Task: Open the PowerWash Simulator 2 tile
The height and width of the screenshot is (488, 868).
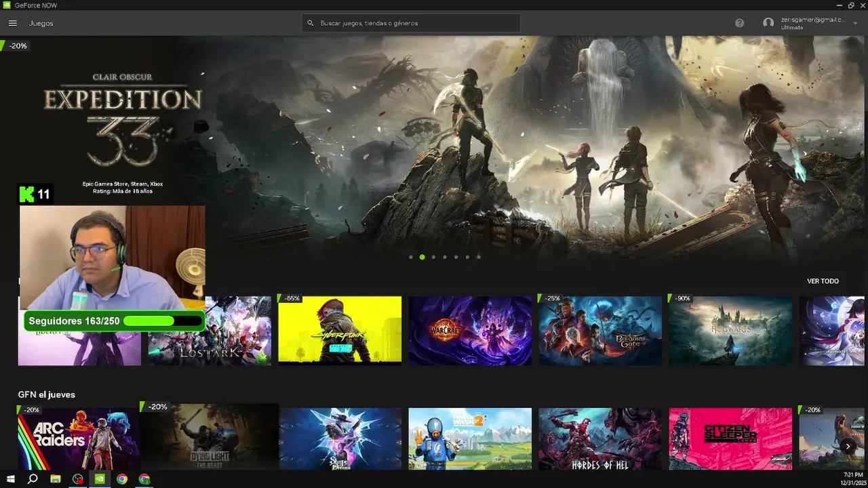Action: pyautogui.click(x=470, y=439)
